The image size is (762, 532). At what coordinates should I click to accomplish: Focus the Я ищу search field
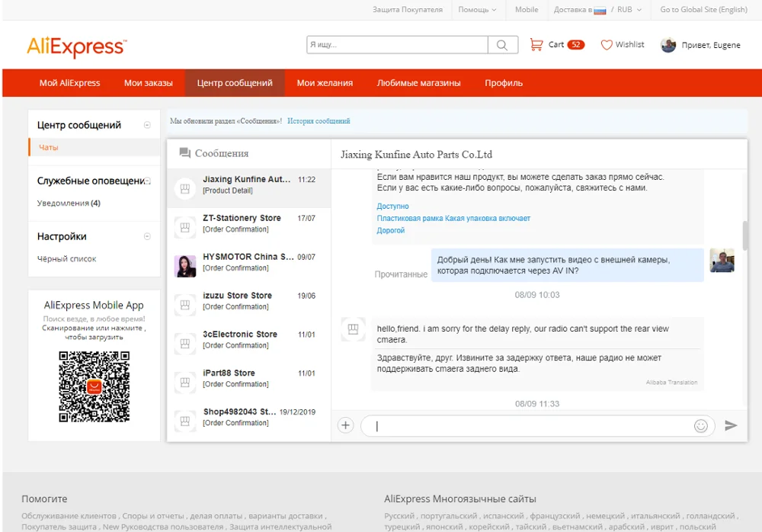(397, 45)
